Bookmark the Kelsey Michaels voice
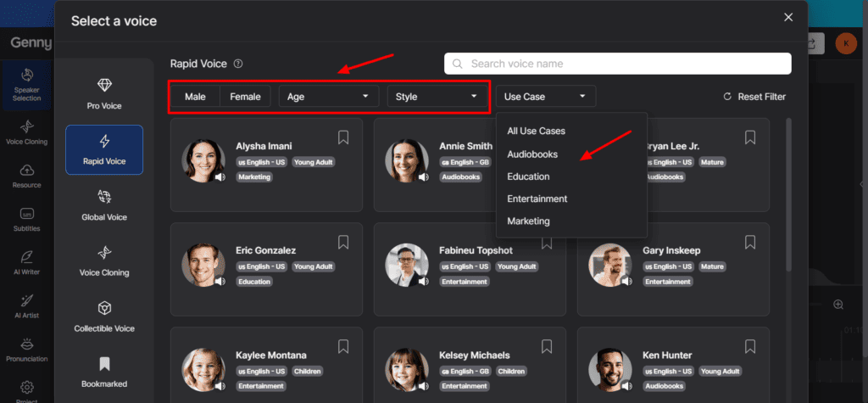 (547, 346)
